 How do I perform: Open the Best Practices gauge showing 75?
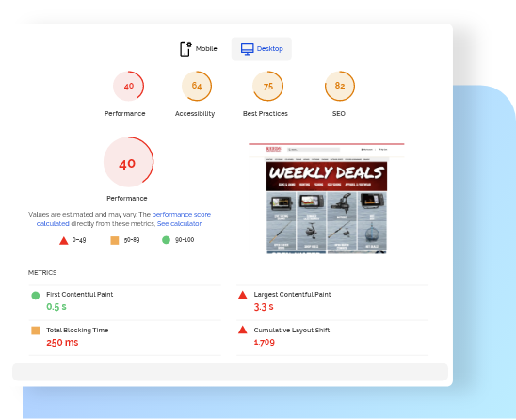(x=267, y=87)
